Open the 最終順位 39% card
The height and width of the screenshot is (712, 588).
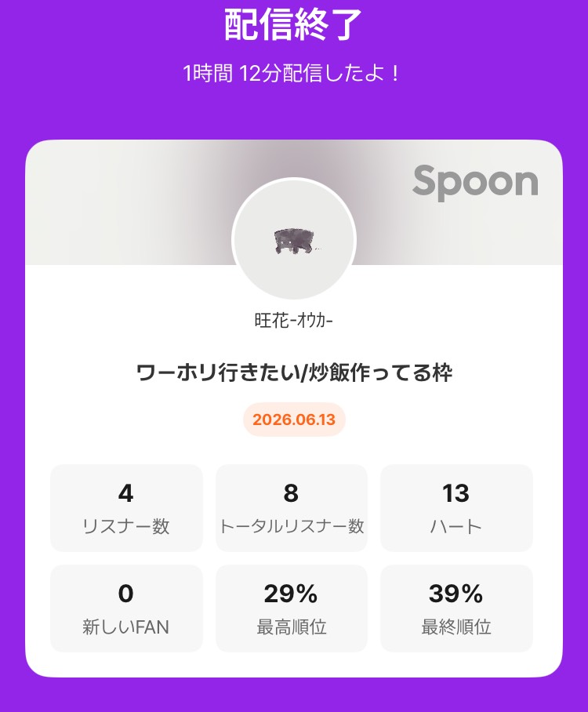tap(456, 608)
